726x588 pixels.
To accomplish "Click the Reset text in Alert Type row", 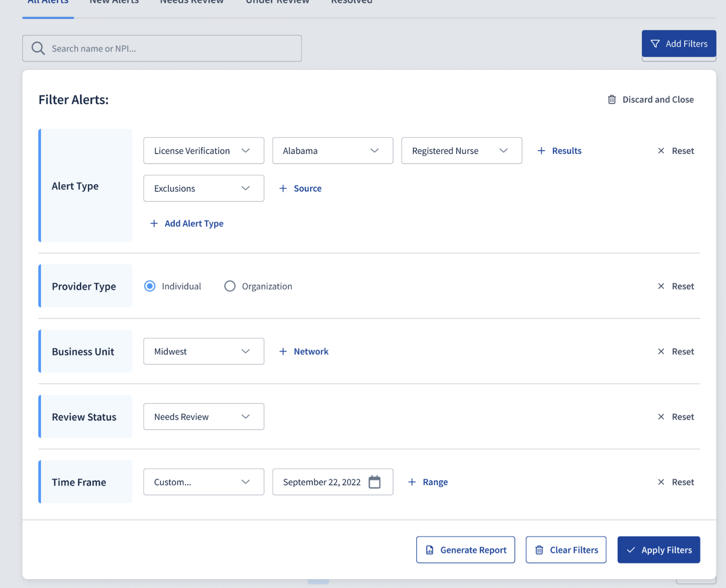I will 683,151.
